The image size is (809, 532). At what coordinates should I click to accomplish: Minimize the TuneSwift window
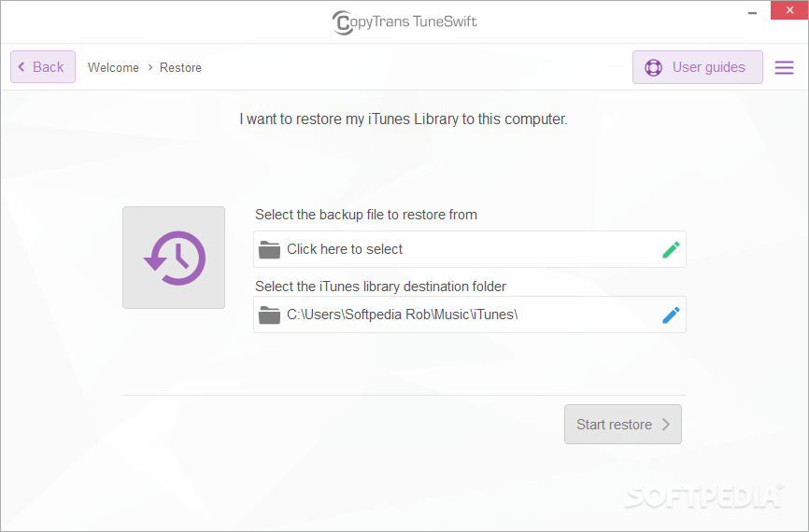coord(753,12)
